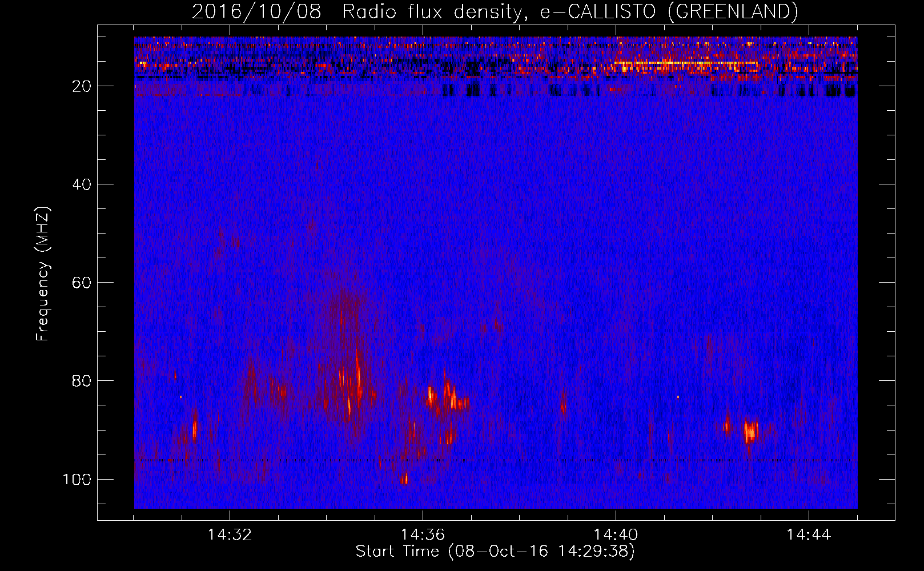The image size is (924, 571).
Task: Click the 80 MHz frequency label
Action: click(x=82, y=381)
